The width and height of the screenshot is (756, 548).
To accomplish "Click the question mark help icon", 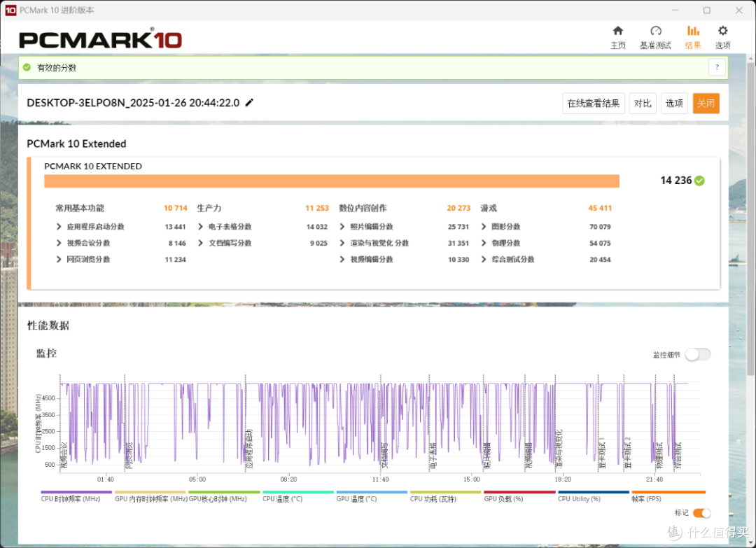I will click(x=717, y=67).
